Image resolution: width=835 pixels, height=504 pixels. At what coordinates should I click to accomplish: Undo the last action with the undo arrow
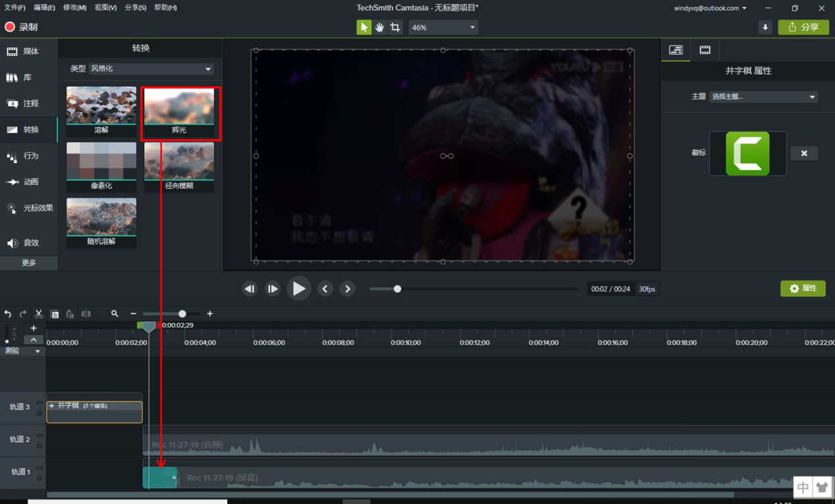8,315
